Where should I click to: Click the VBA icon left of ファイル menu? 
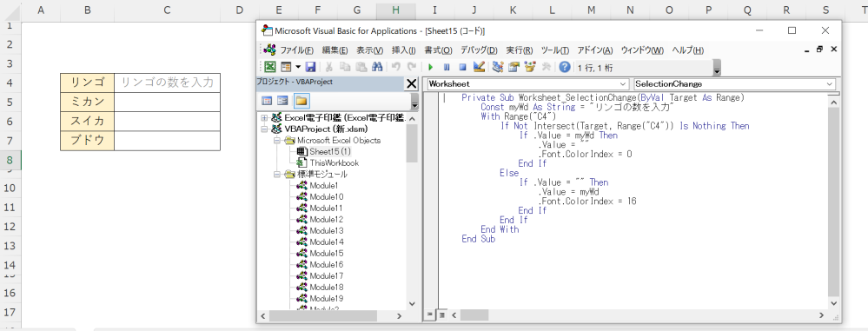269,50
